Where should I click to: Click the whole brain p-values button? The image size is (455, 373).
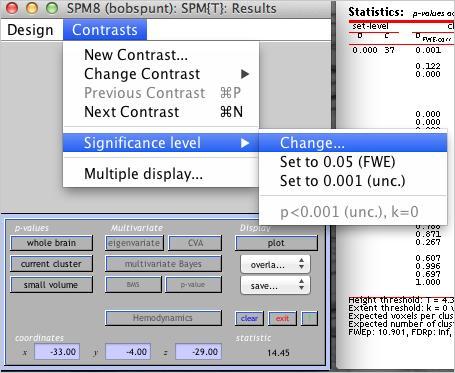[51, 243]
